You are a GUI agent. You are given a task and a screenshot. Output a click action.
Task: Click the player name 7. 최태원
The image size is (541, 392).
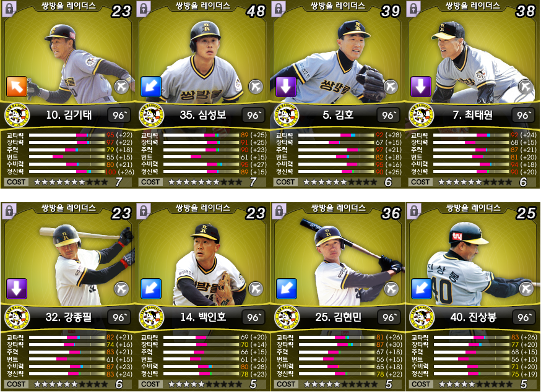(x=473, y=115)
